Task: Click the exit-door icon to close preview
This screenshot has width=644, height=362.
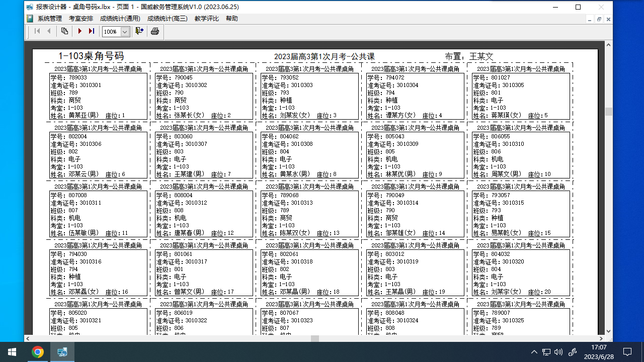Action: 139,31
